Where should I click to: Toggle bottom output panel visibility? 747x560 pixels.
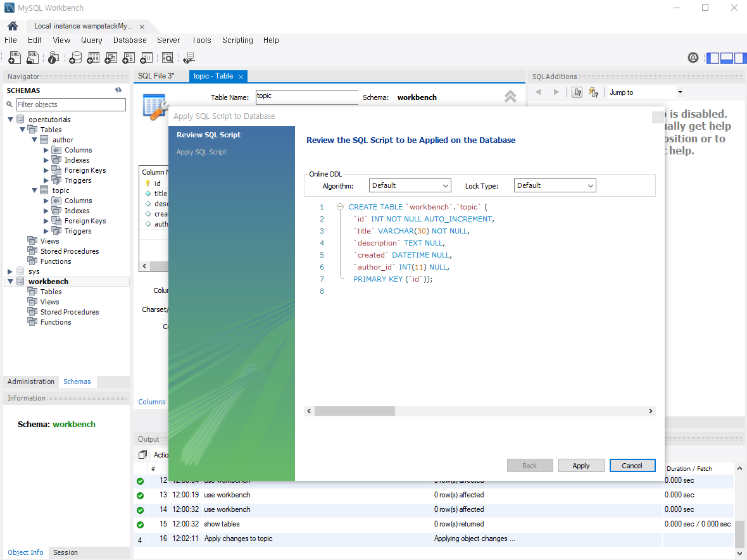tap(727, 58)
